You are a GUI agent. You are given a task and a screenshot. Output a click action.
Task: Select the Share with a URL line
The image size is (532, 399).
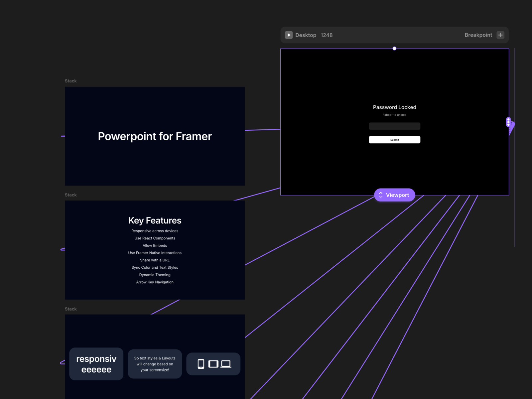(x=155, y=260)
